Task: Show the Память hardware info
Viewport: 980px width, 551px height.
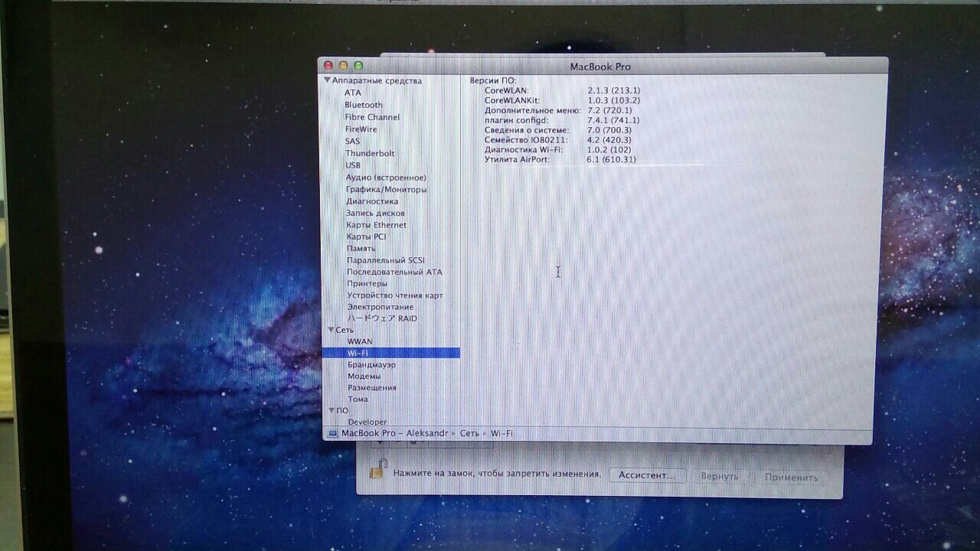Action: point(361,248)
